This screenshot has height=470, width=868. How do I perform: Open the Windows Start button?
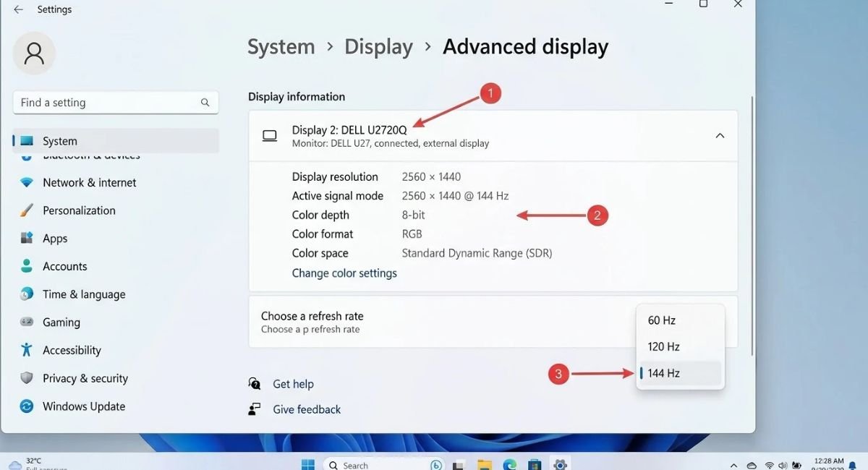click(308, 464)
